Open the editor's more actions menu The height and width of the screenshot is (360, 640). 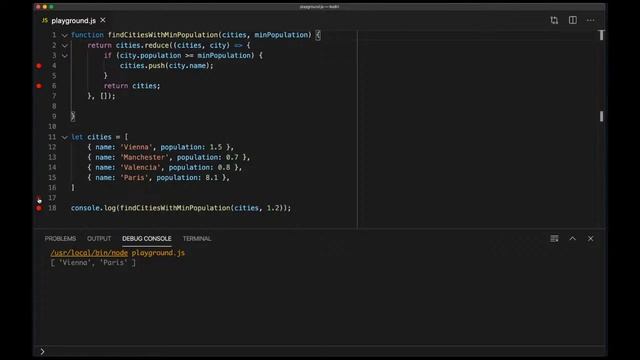591,20
